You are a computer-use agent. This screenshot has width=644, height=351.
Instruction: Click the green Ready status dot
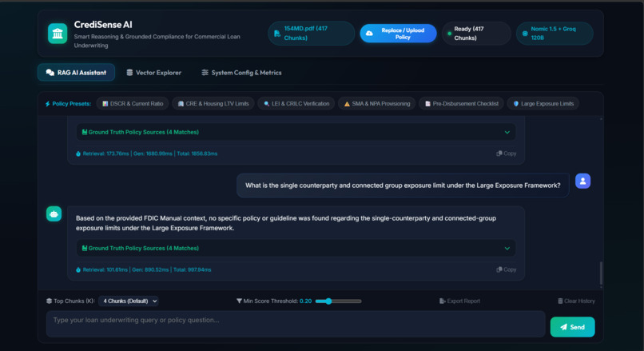(x=449, y=34)
